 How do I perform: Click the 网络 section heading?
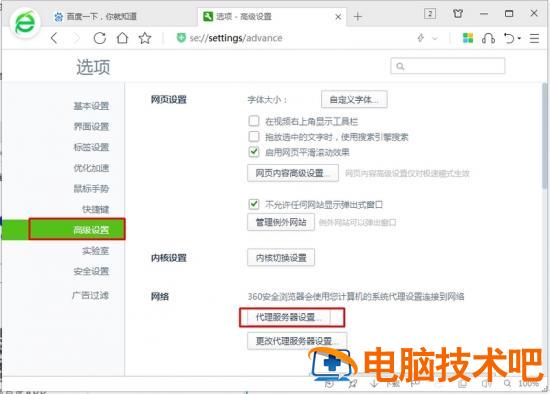click(160, 297)
